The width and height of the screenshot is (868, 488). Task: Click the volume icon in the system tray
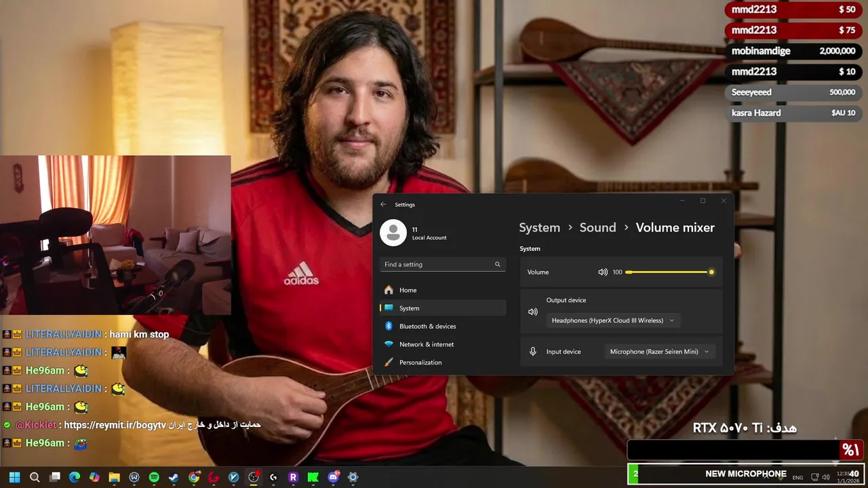826,477
